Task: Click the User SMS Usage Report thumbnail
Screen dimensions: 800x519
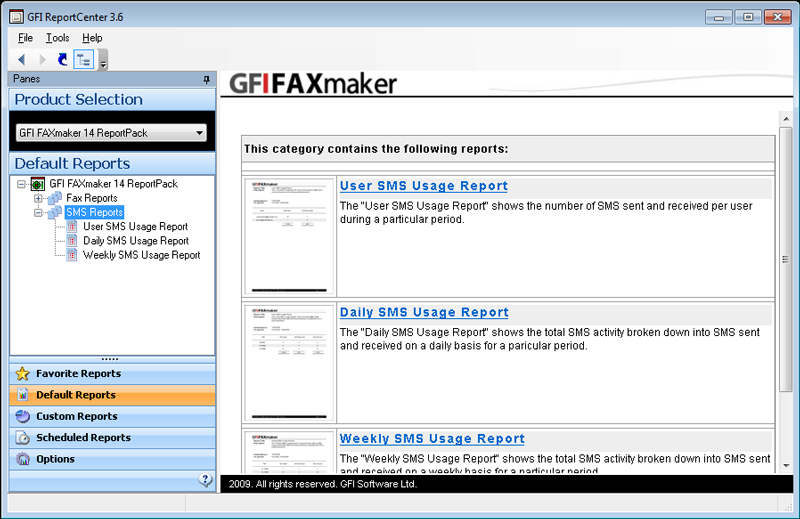Action: (289, 236)
